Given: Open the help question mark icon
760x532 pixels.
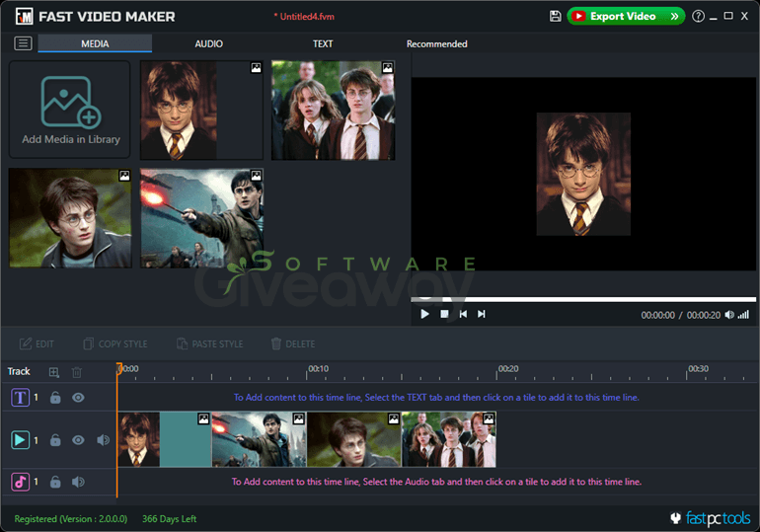Looking at the screenshot, I should pyautogui.click(x=698, y=16).
